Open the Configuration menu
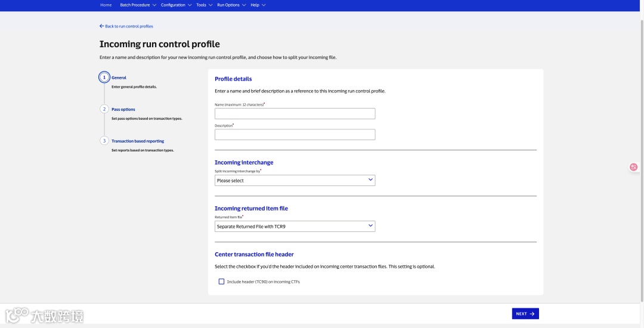 click(x=176, y=5)
